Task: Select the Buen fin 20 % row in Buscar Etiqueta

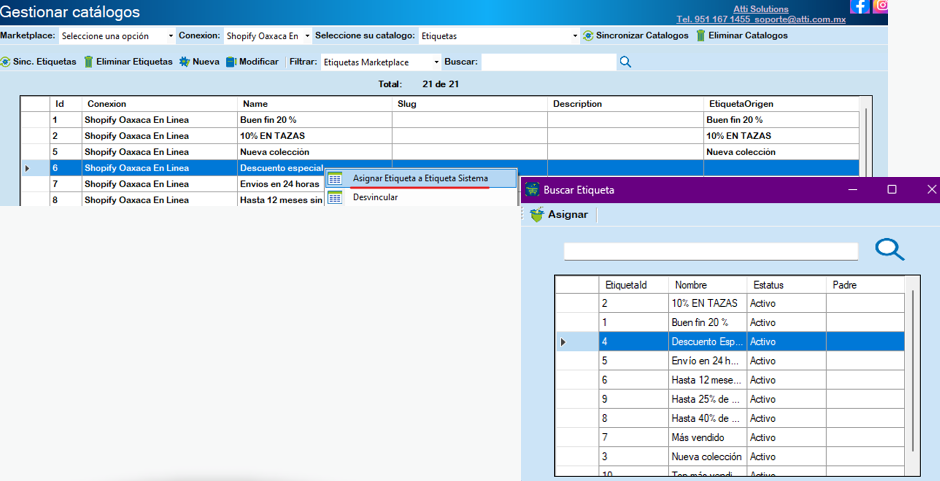Action: [x=706, y=323]
